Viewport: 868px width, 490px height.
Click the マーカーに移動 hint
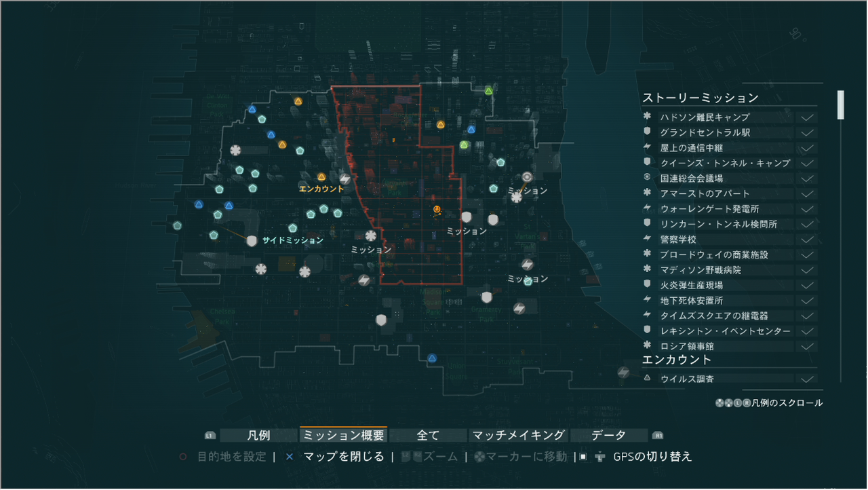(x=521, y=457)
